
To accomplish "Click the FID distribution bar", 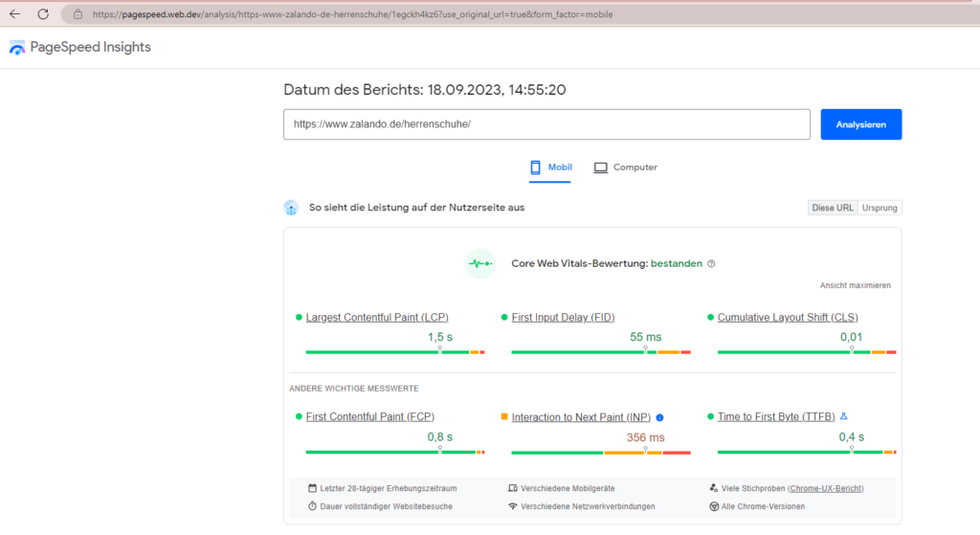I will tap(601, 352).
